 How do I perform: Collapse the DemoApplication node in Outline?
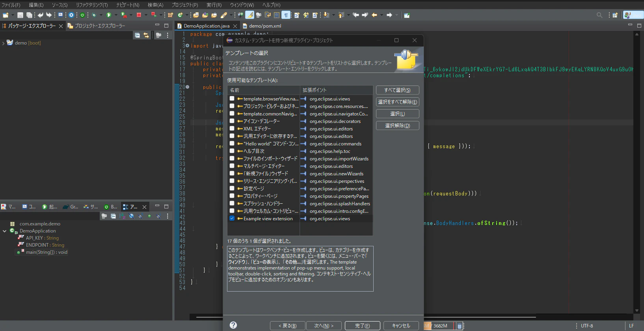(x=4, y=231)
